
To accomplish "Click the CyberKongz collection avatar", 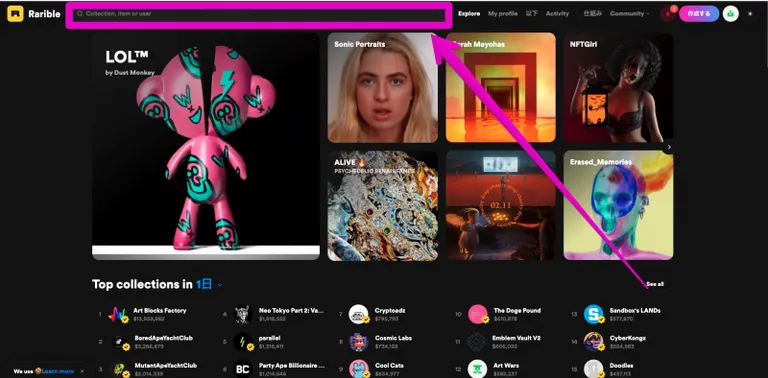I will 593,342.
